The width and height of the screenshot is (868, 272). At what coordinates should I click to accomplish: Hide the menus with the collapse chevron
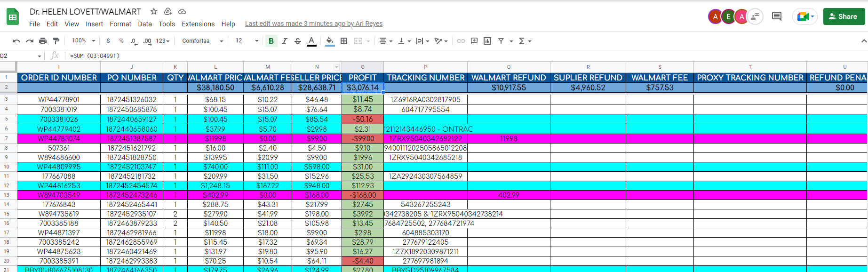[x=864, y=41]
